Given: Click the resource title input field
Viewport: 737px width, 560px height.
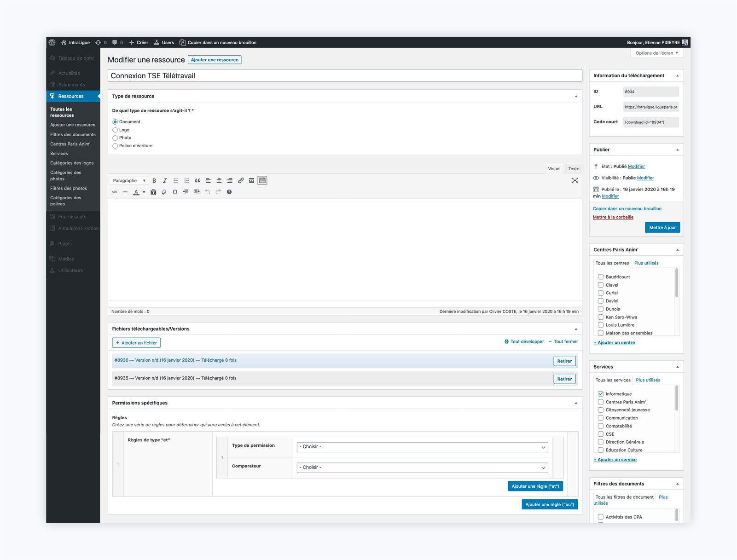Looking at the screenshot, I should coord(344,76).
